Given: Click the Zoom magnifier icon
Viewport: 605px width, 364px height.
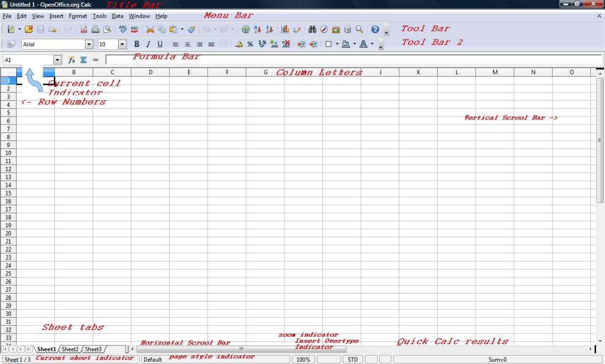Looking at the screenshot, I should 360,29.
